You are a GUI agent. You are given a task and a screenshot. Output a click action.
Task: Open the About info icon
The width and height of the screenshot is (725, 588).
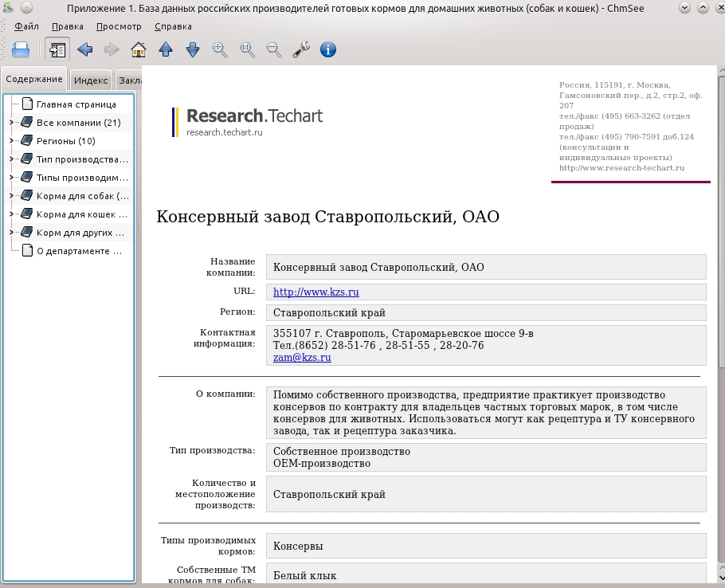[x=328, y=49]
